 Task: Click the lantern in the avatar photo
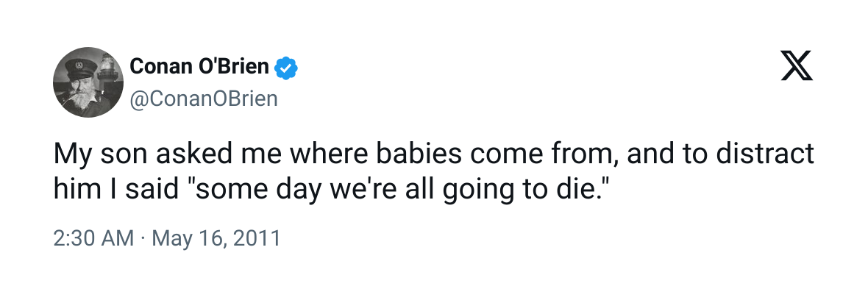point(108,67)
